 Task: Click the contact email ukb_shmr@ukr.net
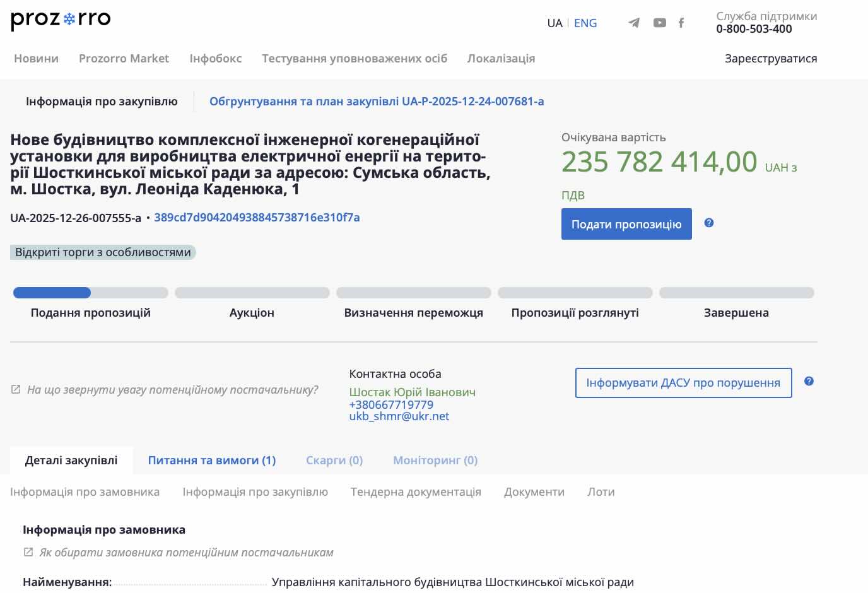pyautogui.click(x=399, y=416)
